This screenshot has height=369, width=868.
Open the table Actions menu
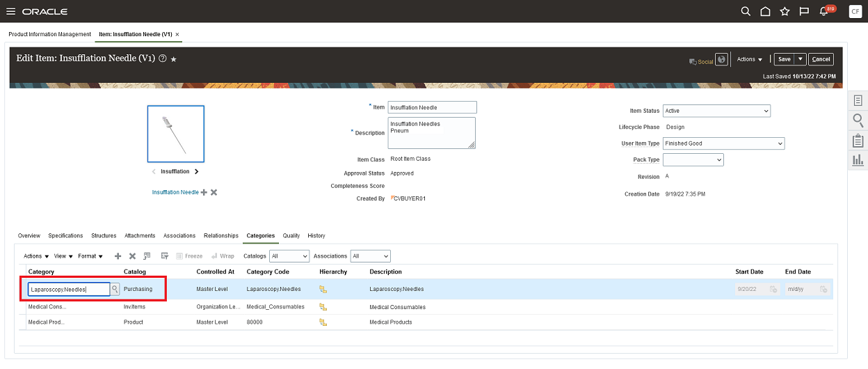click(x=35, y=256)
